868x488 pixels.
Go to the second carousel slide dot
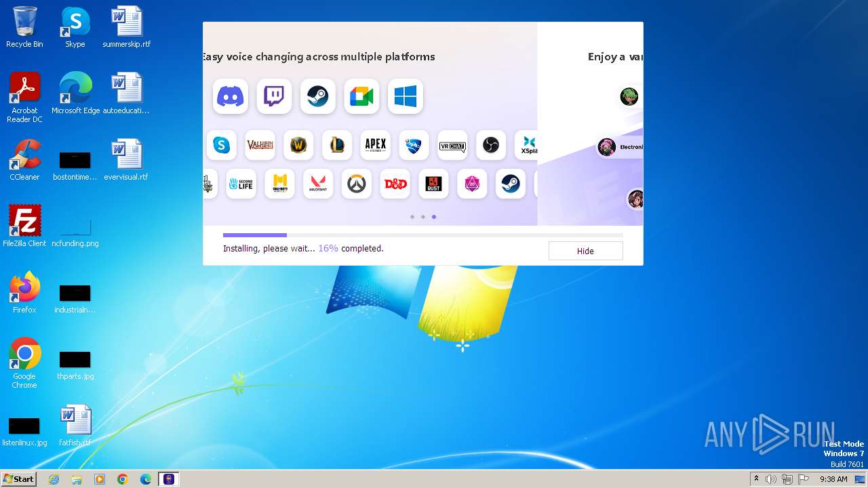click(423, 217)
